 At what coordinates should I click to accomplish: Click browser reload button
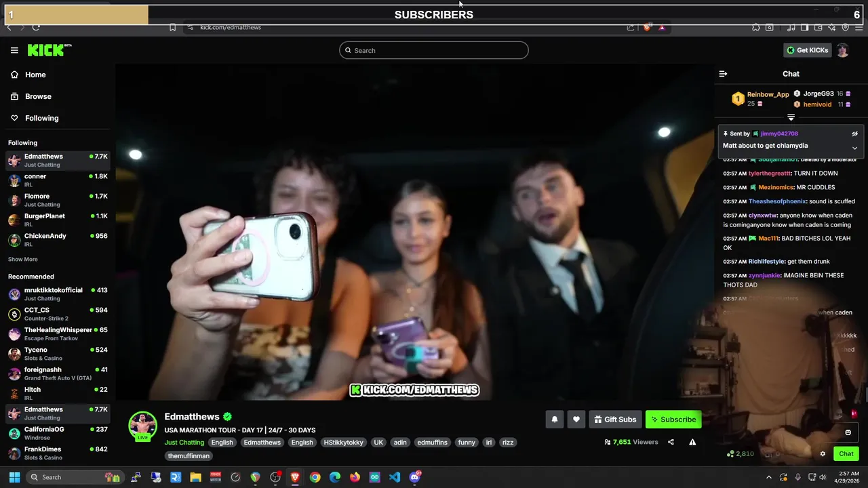point(36,27)
